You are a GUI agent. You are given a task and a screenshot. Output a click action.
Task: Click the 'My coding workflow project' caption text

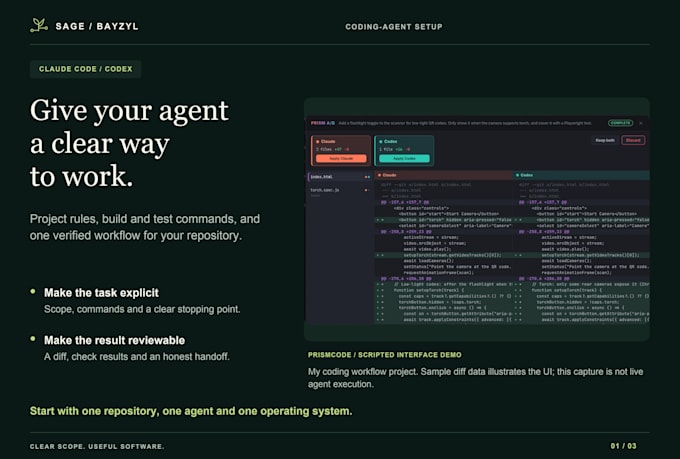(x=475, y=378)
